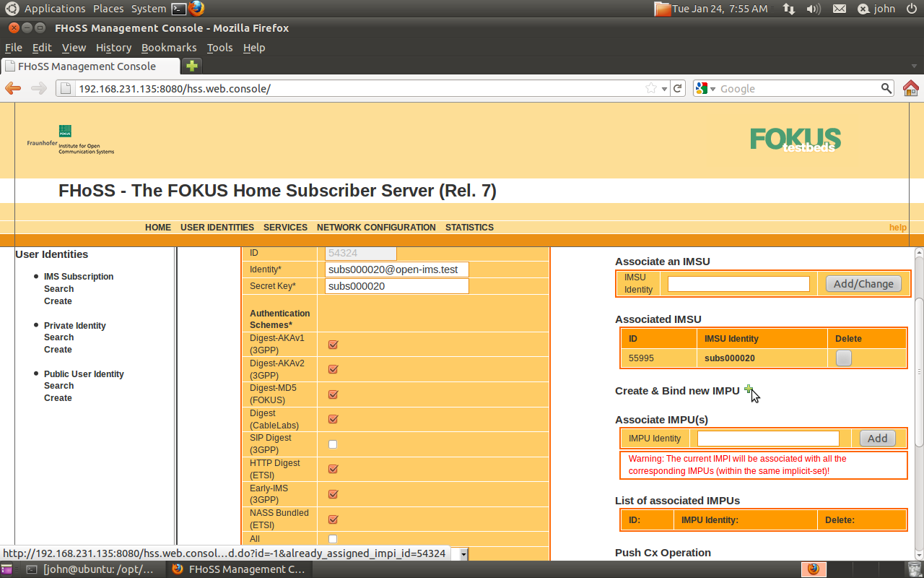Open SERVICES in the navigation bar
Image resolution: width=924 pixels, height=578 pixels.
(285, 227)
